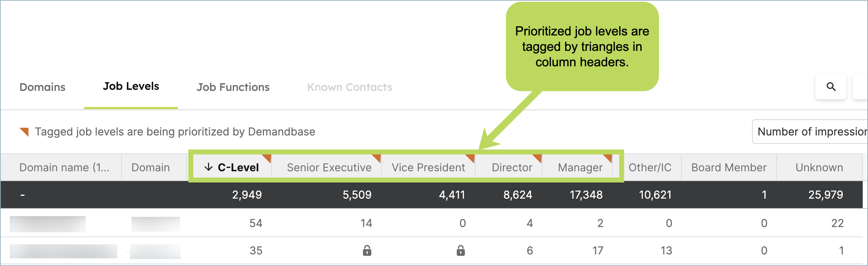
Task: Click the lock icon under Senior Executive
Action: 367,251
